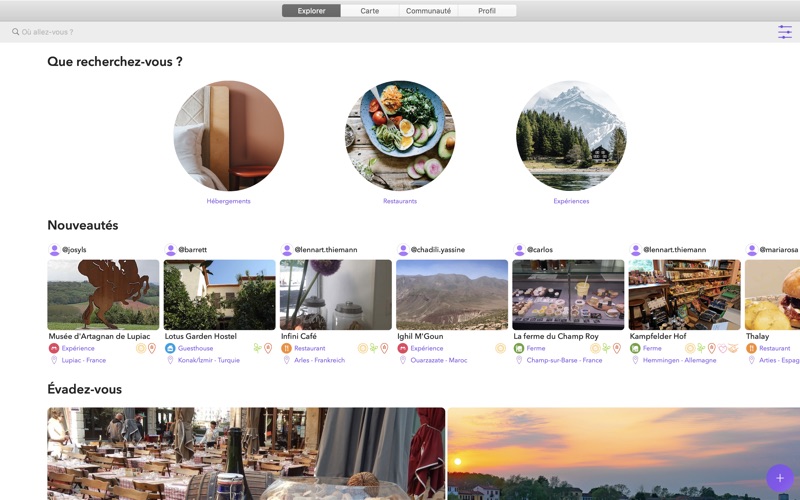Click location pin beside Arles - Frankreich

click(x=287, y=360)
